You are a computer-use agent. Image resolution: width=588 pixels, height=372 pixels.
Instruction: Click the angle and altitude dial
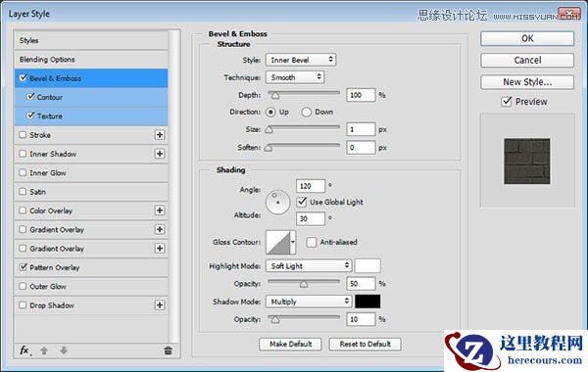point(278,203)
